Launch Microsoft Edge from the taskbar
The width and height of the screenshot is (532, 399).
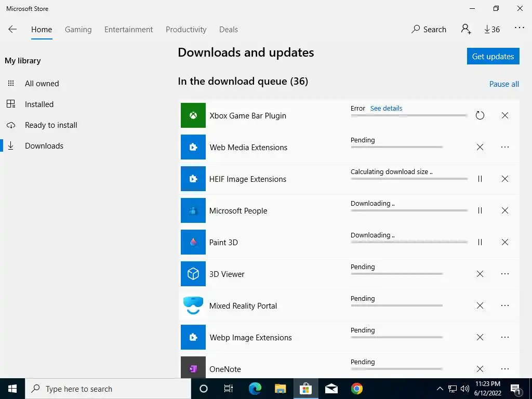(255, 389)
